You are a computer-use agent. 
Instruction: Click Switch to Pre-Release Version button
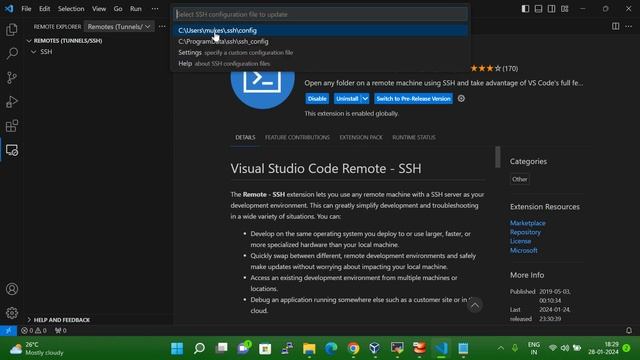(413, 98)
